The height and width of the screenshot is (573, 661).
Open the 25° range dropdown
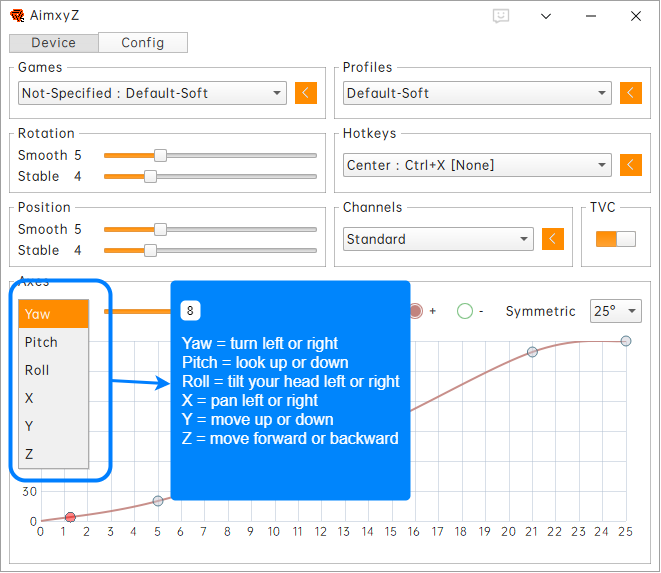(615, 311)
